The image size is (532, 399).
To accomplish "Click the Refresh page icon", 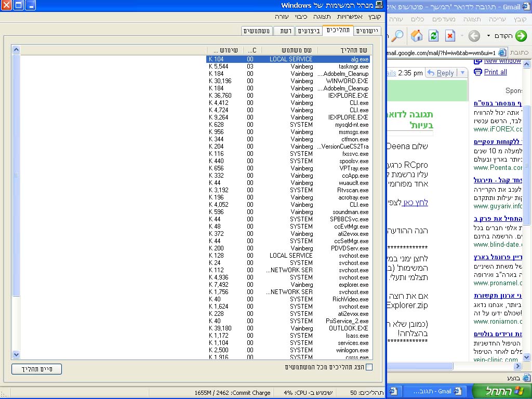I will tap(433, 36).
